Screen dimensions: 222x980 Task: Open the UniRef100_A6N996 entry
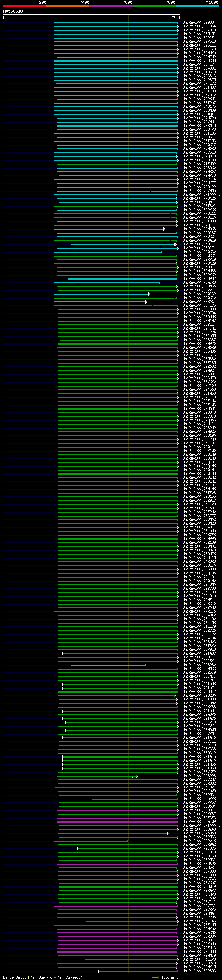[x=199, y=539]
